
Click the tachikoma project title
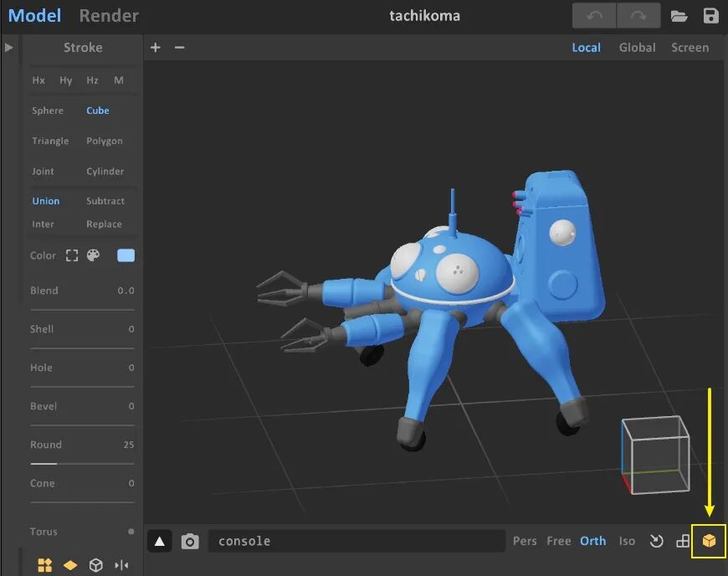[424, 16]
